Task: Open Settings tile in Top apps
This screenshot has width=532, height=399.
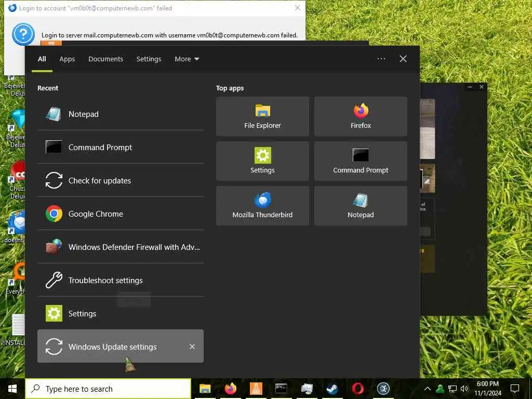Action: [262, 161]
